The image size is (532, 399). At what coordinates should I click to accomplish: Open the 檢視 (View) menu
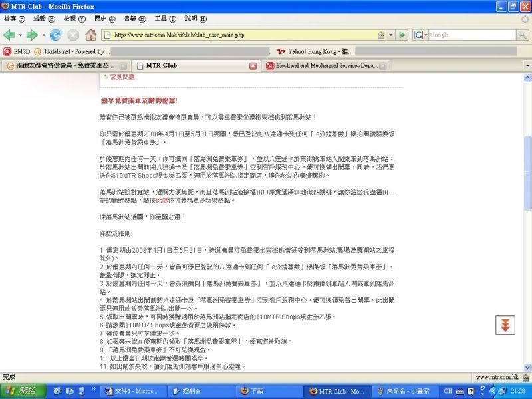pyautogui.click(x=74, y=19)
